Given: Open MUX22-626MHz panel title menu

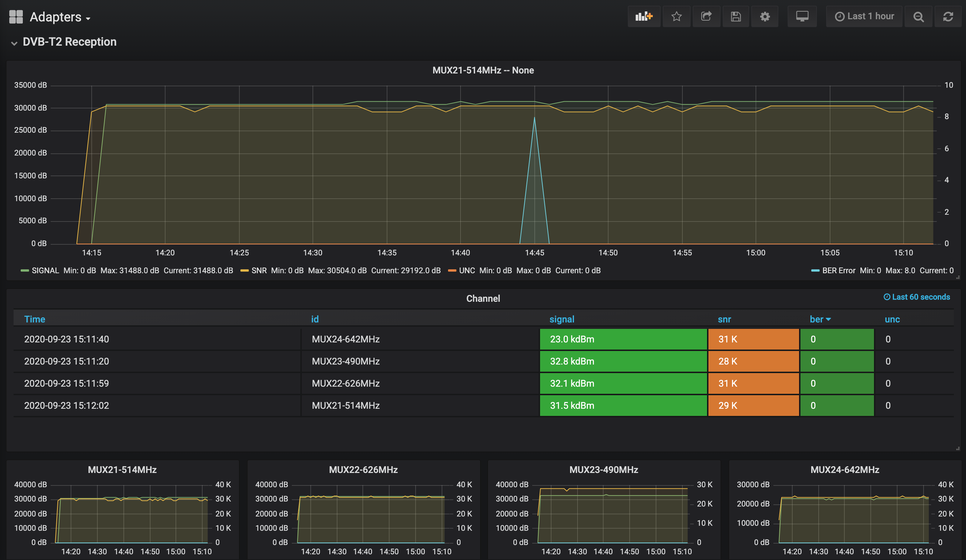Looking at the screenshot, I should pyautogui.click(x=363, y=469).
